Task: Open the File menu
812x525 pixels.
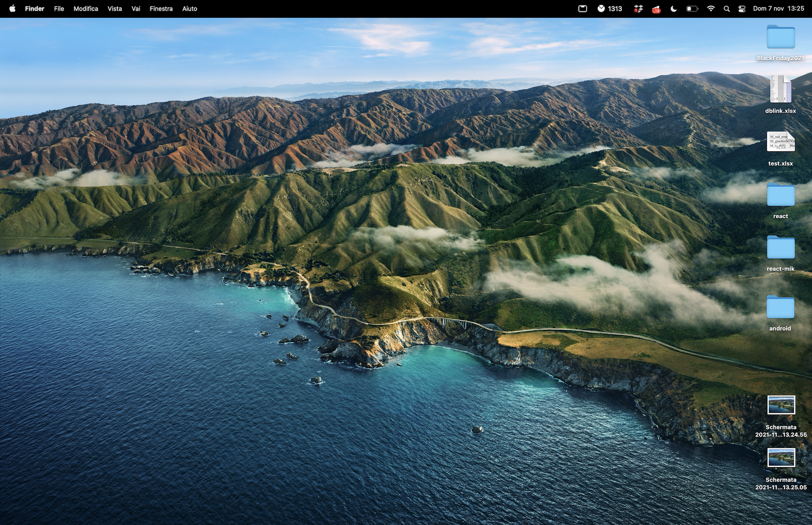Action: pos(59,8)
